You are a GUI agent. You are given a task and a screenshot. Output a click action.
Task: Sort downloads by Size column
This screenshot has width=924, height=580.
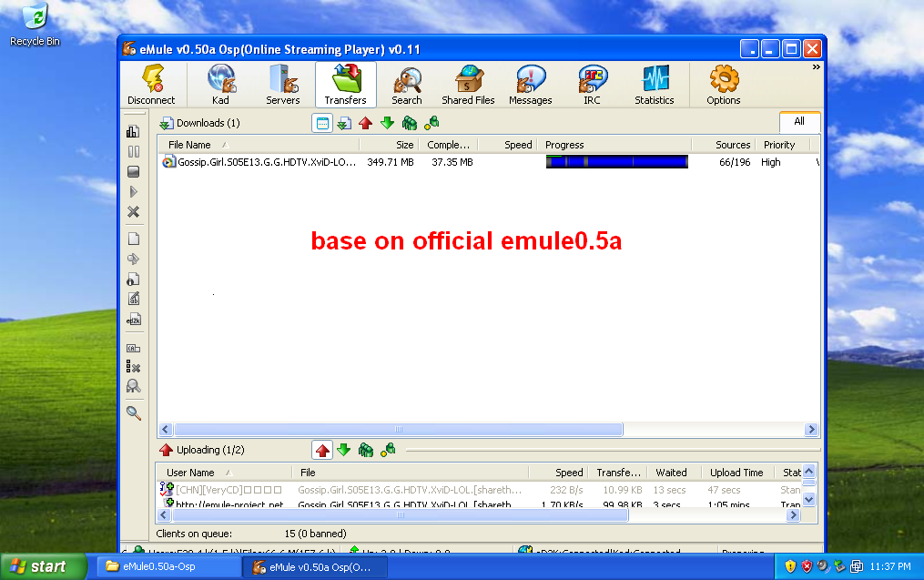pyautogui.click(x=389, y=145)
